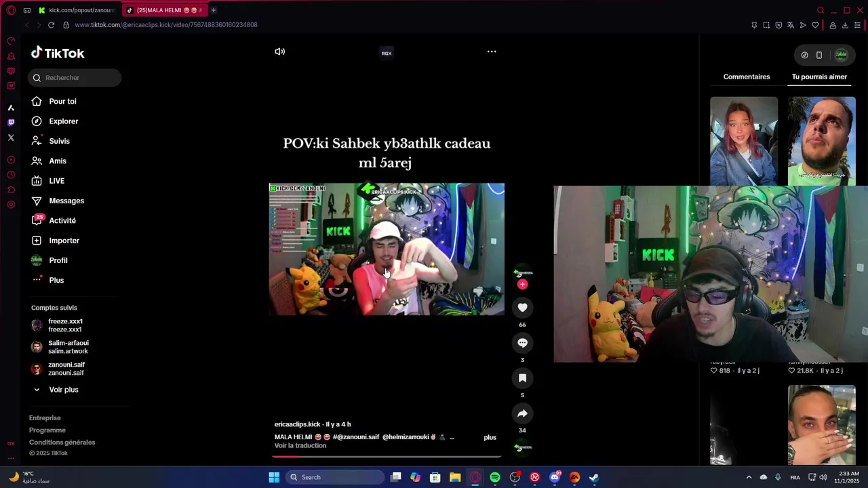Viewport: 868px width, 488px height.
Task: Open Steam from the taskbar
Action: pyautogui.click(x=594, y=477)
